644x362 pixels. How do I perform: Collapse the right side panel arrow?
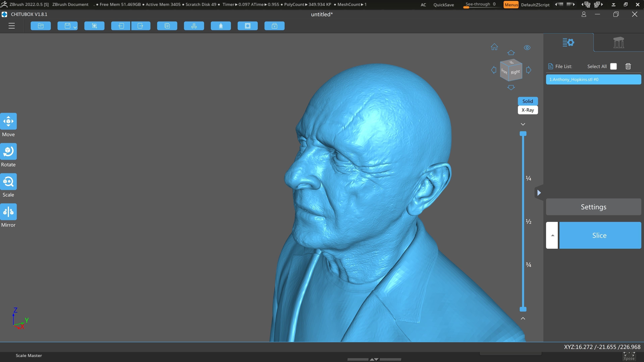539,193
